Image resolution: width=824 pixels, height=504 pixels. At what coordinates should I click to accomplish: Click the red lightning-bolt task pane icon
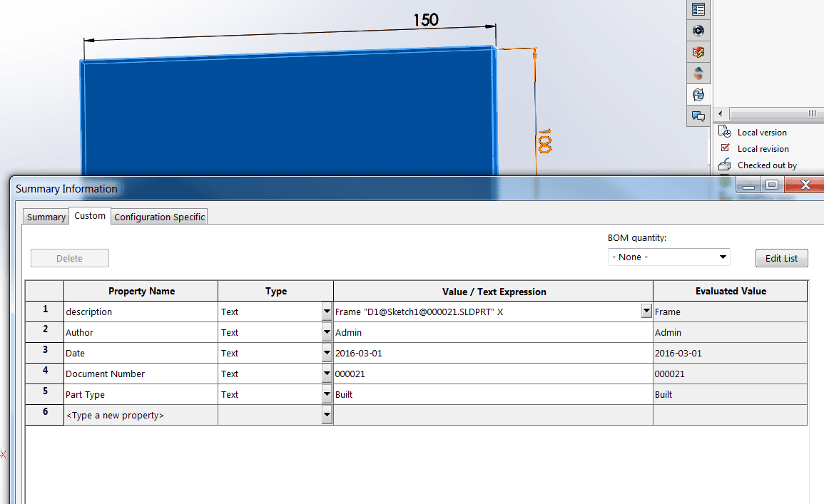[x=698, y=52]
